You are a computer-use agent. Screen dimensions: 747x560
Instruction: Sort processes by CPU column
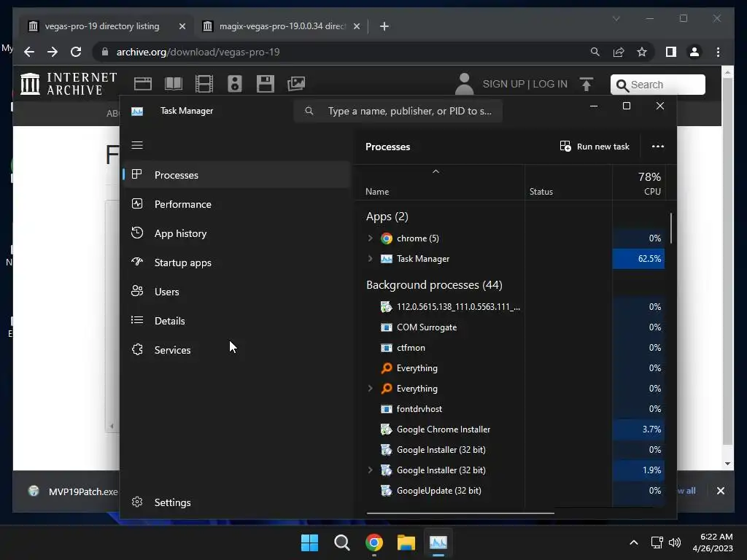(x=651, y=192)
